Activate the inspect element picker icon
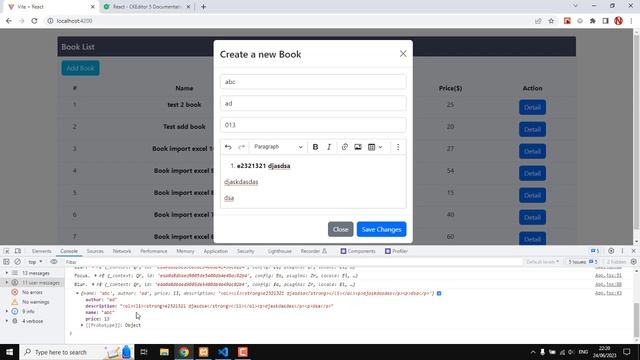The height and width of the screenshot is (360, 640). click(x=7, y=251)
